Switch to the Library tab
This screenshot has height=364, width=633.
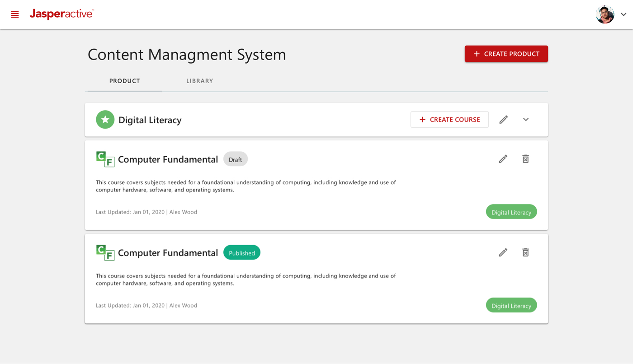[199, 81]
